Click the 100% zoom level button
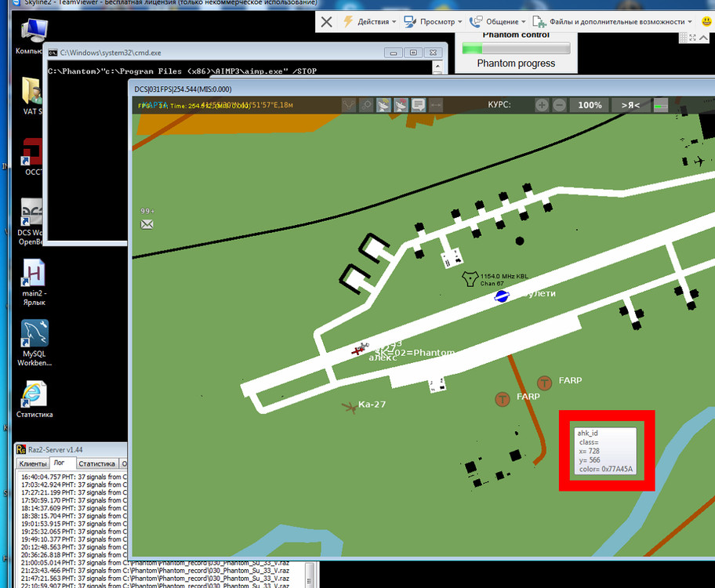The width and height of the screenshot is (715, 588). coord(590,105)
